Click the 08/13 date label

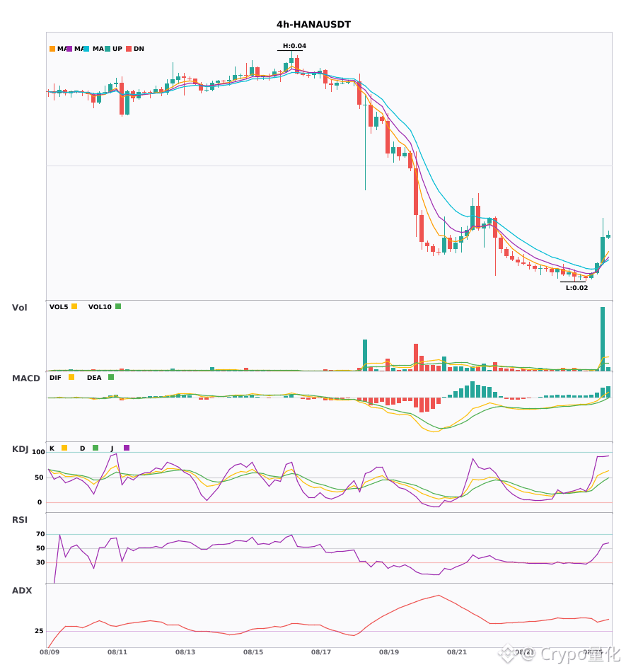[185, 652]
